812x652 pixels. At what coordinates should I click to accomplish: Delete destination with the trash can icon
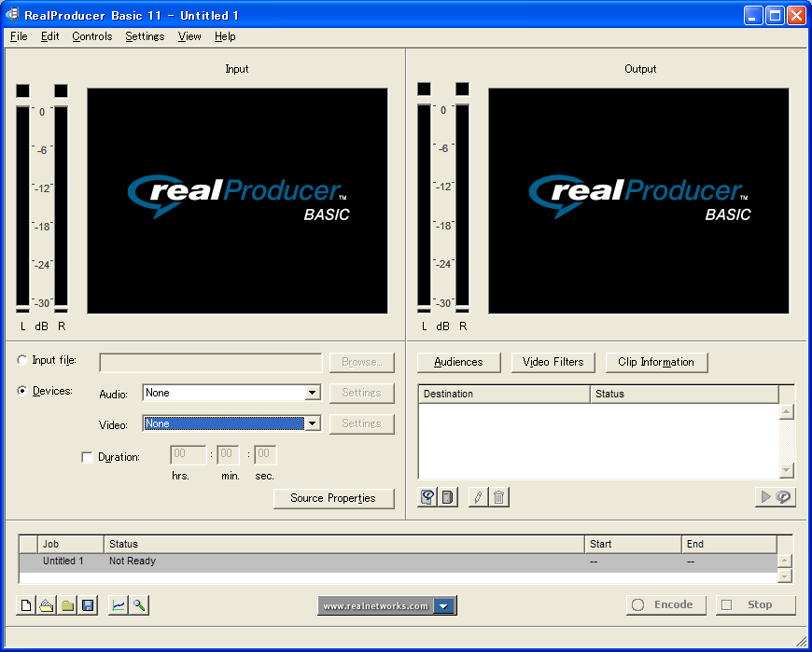tap(498, 497)
